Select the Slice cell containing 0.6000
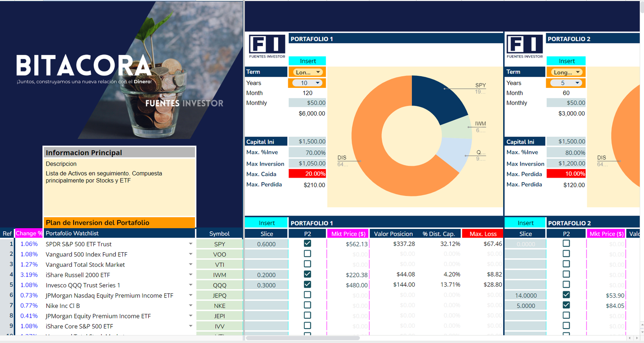This screenshot has width=644, height=343. coord(266,244)
